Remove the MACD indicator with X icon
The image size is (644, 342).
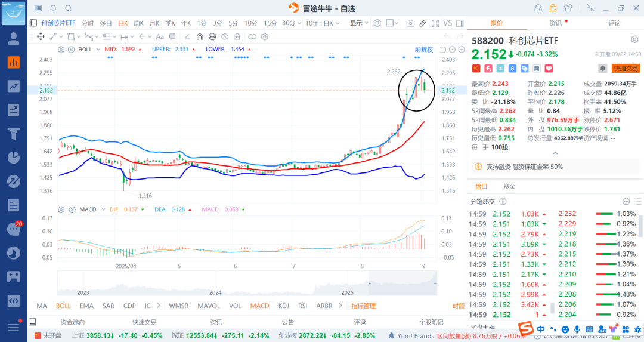point(72,209)
